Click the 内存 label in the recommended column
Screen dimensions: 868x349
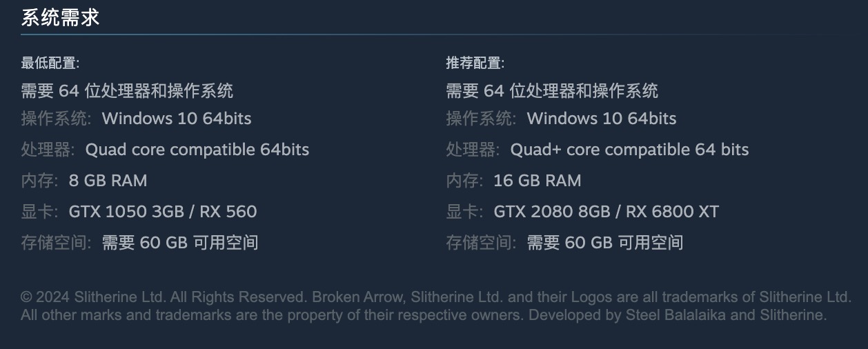pos(464,181)
